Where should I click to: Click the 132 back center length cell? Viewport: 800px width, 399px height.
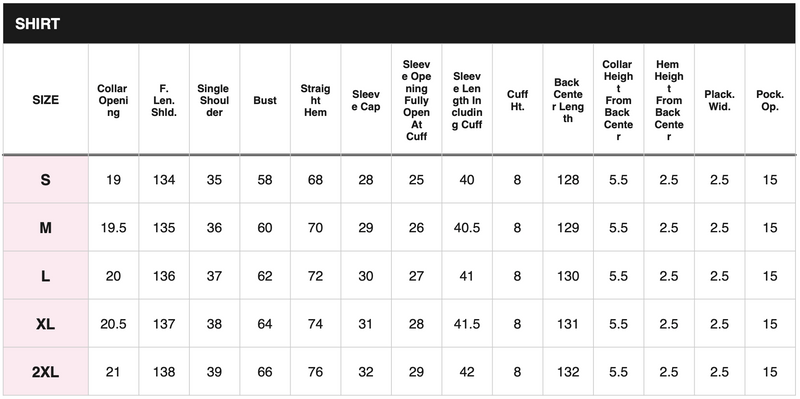(568, 372)
